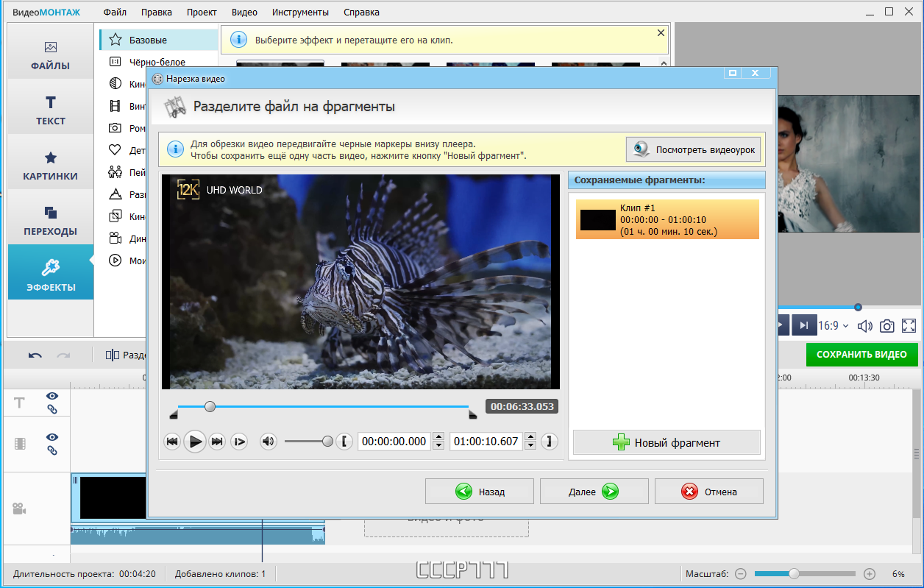
Task: Mute the player volume speaker icon
Action: tap(269, 442)
